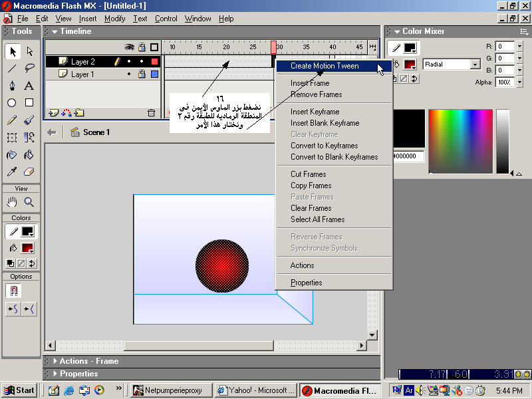Collapse the Timeline panel
532x399 pixels.
click(55, 31)
